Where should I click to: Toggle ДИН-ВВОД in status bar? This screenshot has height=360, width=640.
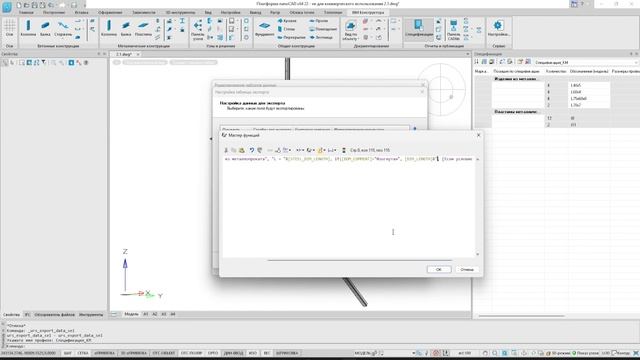[x=233, y=353]
